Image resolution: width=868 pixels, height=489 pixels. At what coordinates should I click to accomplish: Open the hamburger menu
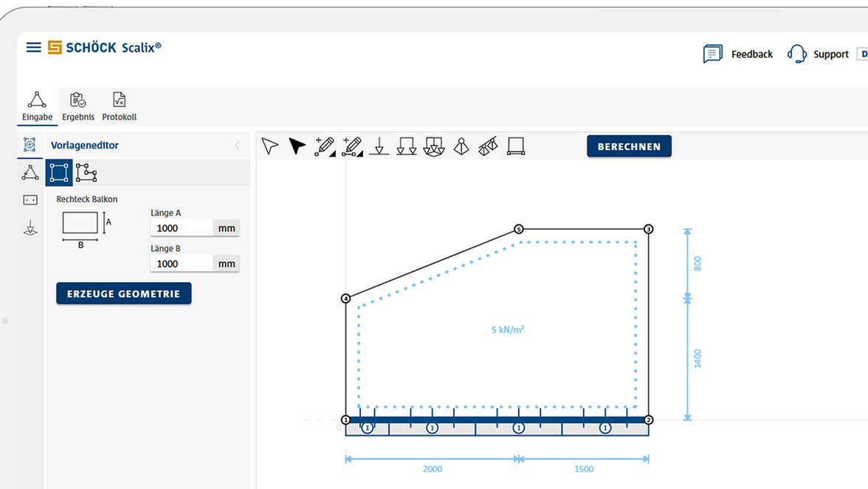(33, 47)
